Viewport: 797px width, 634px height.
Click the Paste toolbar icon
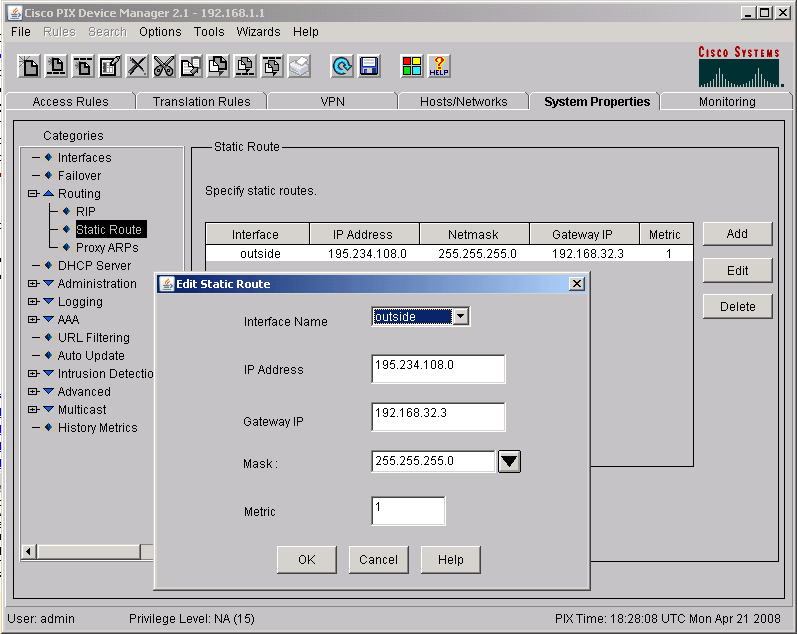(219, 66)
